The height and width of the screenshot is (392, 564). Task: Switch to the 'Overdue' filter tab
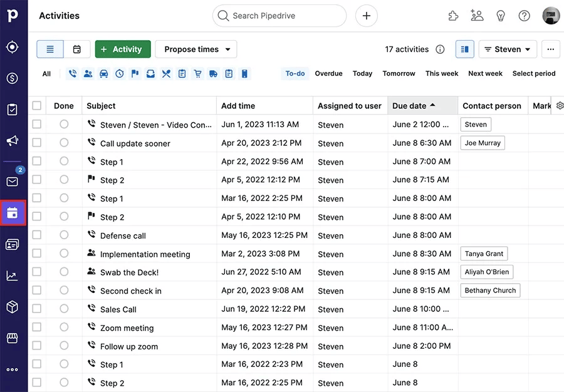(328, 73)
